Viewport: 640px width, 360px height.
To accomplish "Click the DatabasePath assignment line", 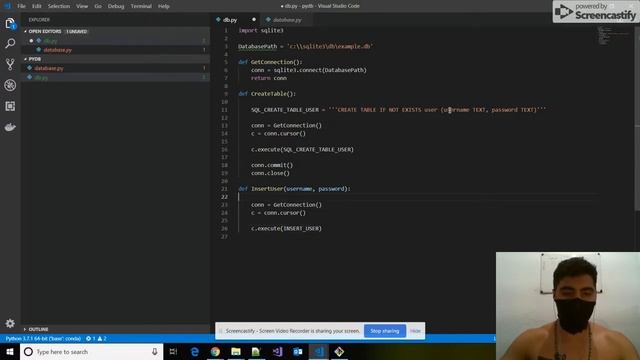I will (305, 46).
